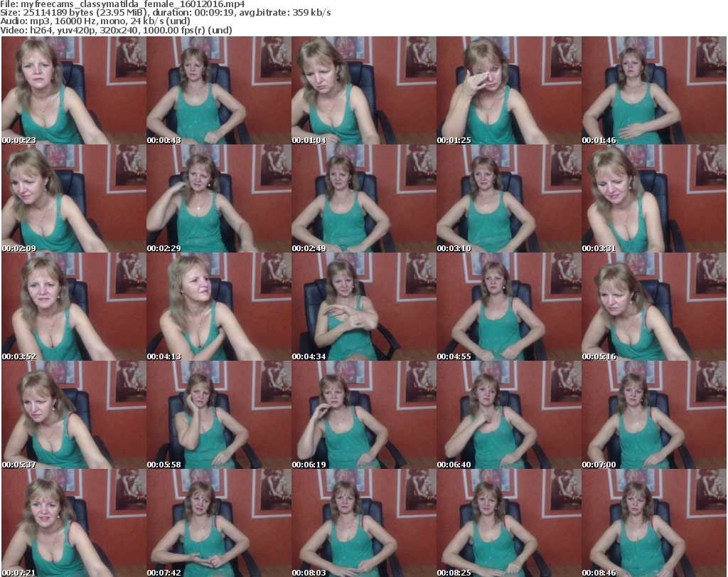728x577 pixels.
Task: Select the thumbnail stamped 00:04:55
Action: (x=509, y=307)
